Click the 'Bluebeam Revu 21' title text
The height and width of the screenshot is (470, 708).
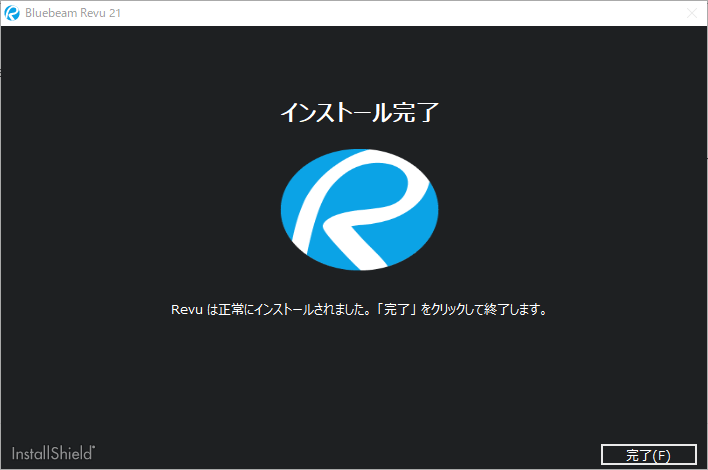[73, 13]
